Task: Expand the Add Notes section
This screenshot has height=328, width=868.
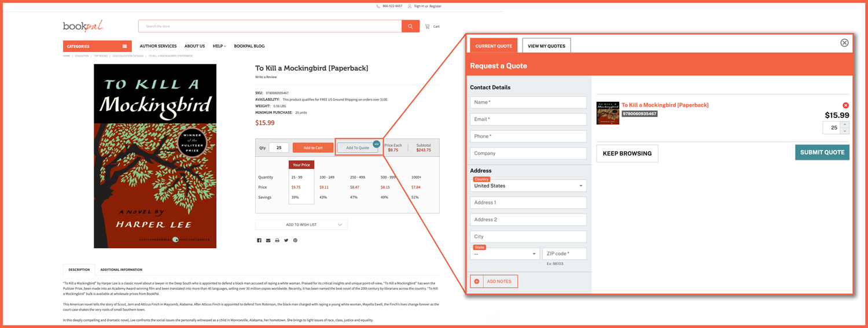Action: [x=494, y=281]
